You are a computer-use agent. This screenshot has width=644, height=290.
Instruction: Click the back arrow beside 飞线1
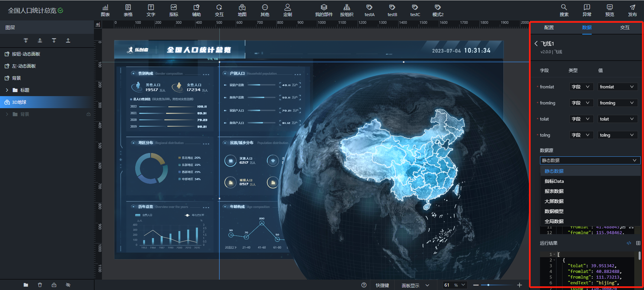click(536, 44)
